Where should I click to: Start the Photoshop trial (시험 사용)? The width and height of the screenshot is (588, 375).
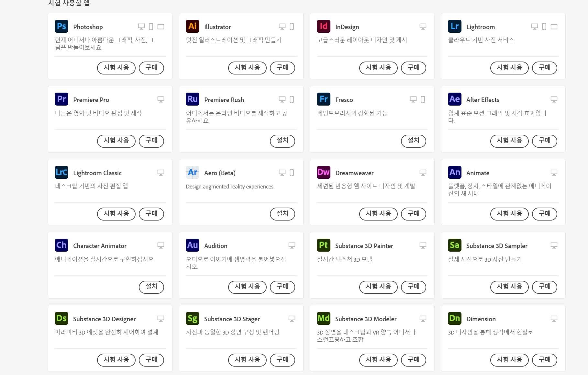click(x=116, y=68)
